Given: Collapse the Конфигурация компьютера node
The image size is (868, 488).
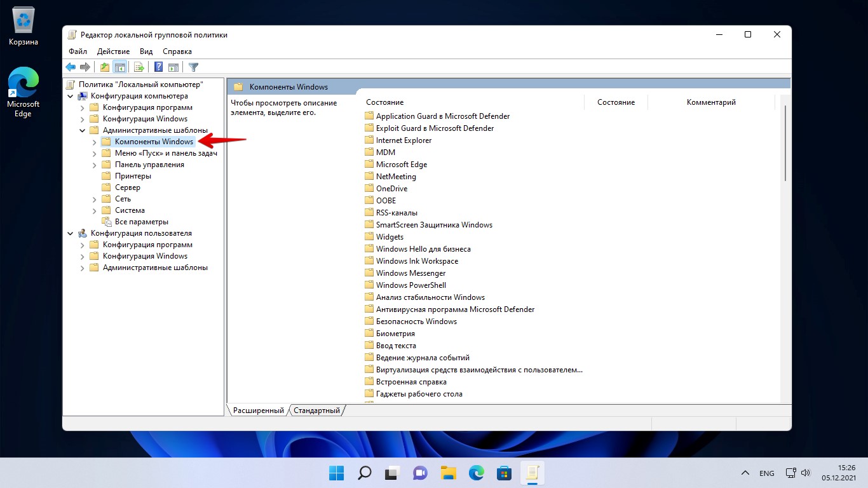Looking at the screenshot, I should click(x=71, y=96).
